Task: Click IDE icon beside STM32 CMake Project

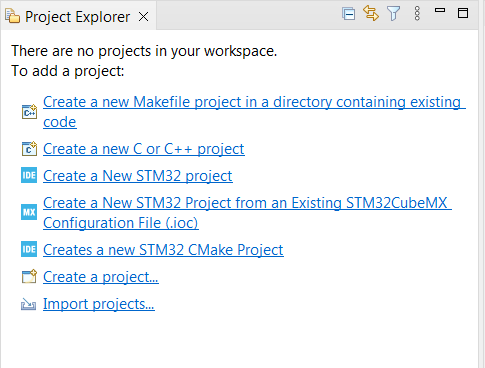Action: coord(29,249)
